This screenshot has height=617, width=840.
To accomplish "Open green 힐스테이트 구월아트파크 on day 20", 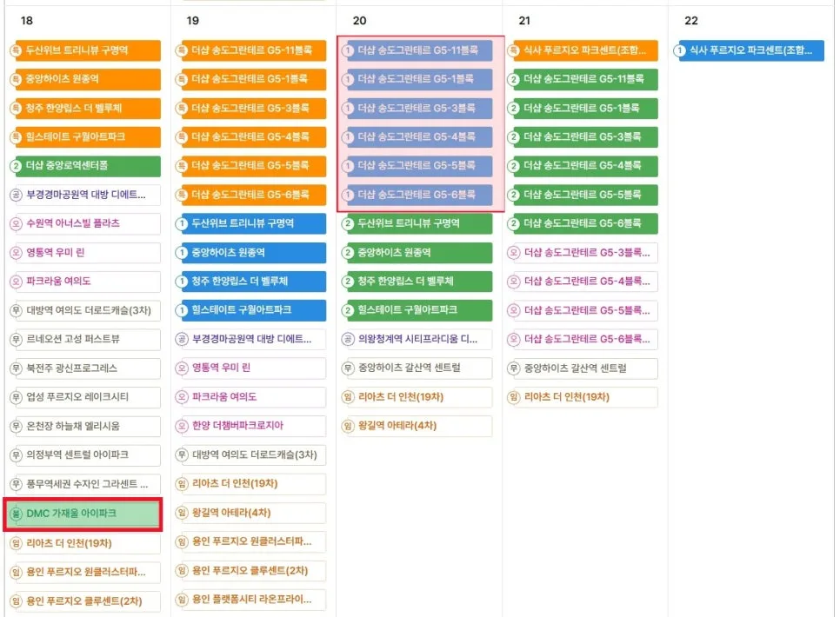I will tap(417, 310).
